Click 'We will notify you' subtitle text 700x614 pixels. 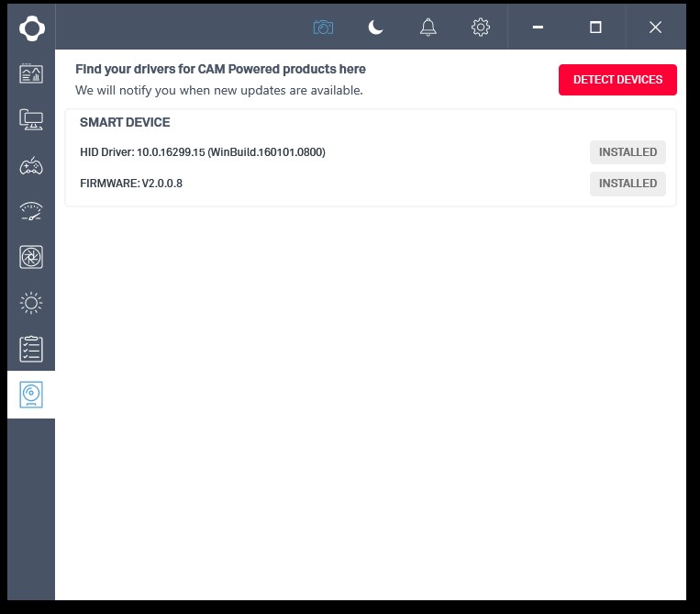pos(218,90)
